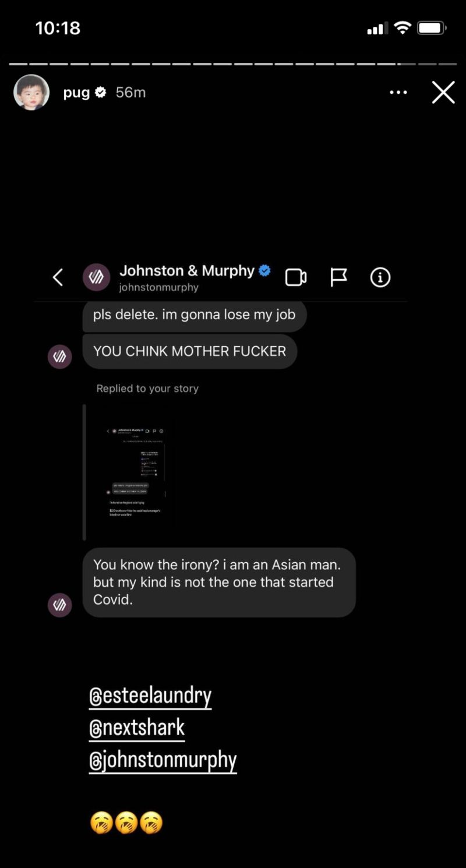The image size is (466, 868).
Task: Close the story with the X icon
Action: (443, 92)
